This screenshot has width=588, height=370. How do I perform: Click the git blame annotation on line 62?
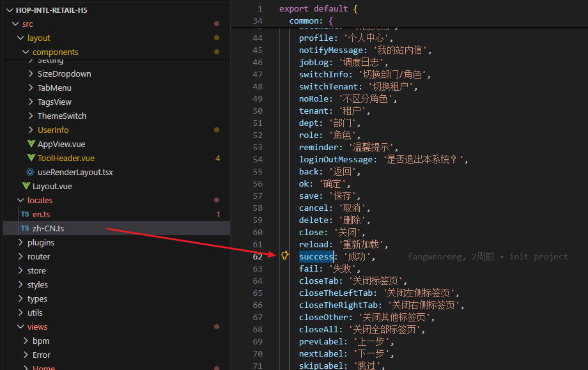tap(488, 256)
